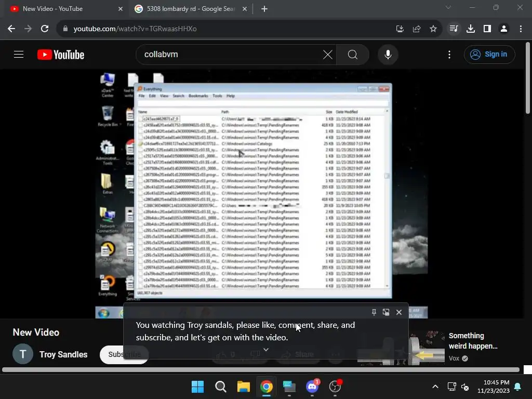Open Chrome three-dot menu
The height and width of the screenshot is (399, 532).
521,29
